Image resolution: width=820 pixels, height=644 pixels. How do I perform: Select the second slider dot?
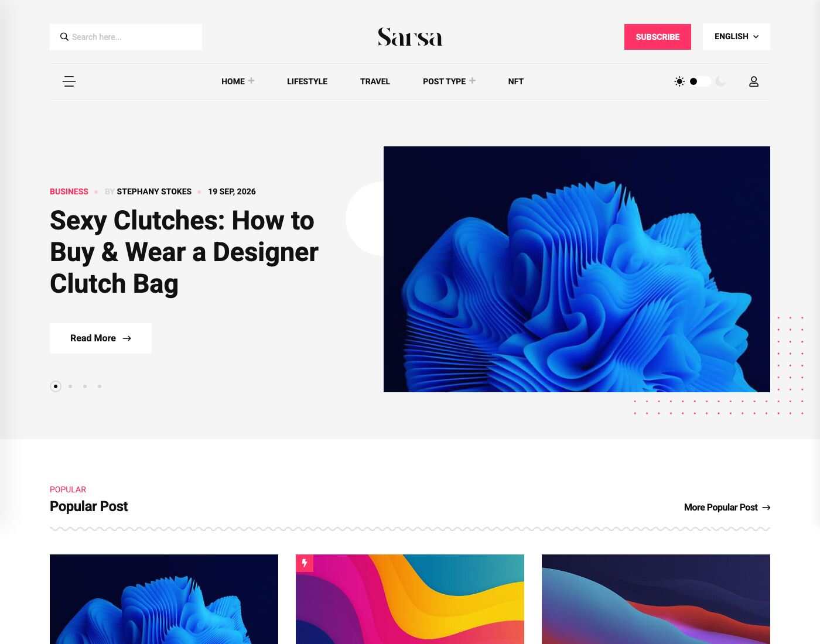point(70,386)
